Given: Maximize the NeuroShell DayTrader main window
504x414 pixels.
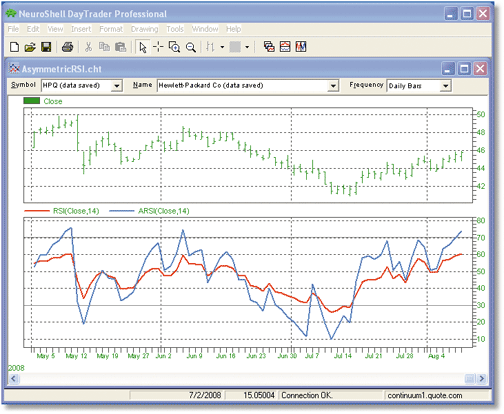Looking at the screenshot, I should click(x=467, y=14).
